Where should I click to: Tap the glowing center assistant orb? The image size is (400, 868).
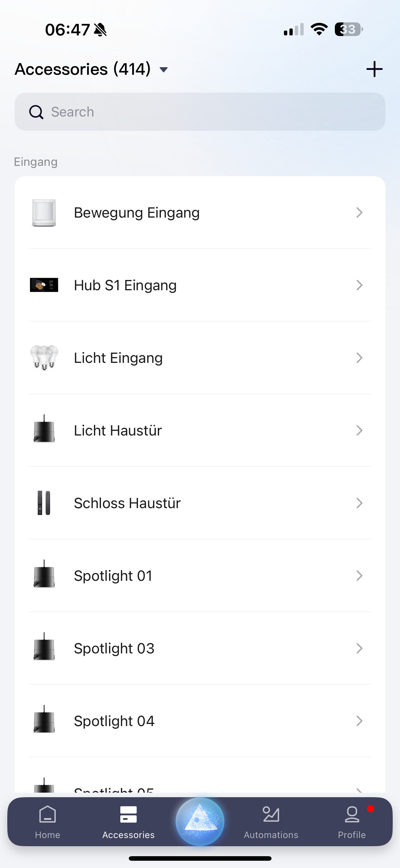[200, 821]
